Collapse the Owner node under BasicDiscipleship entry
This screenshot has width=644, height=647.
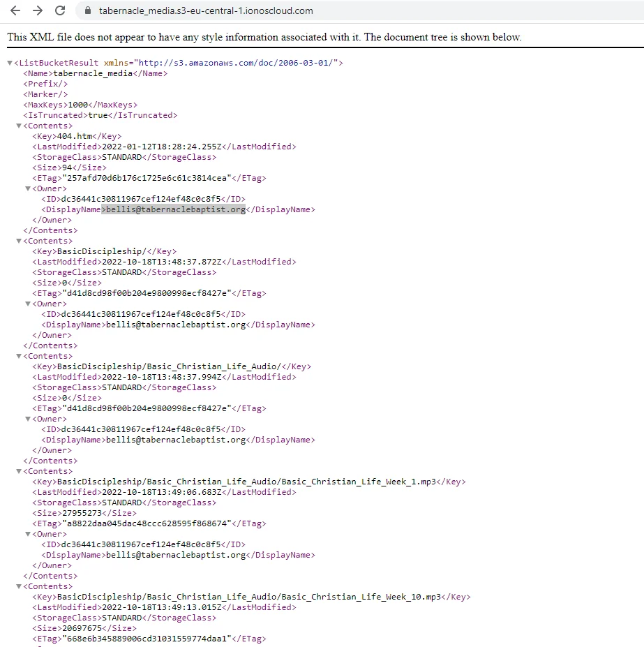click(x=28, y=304)
